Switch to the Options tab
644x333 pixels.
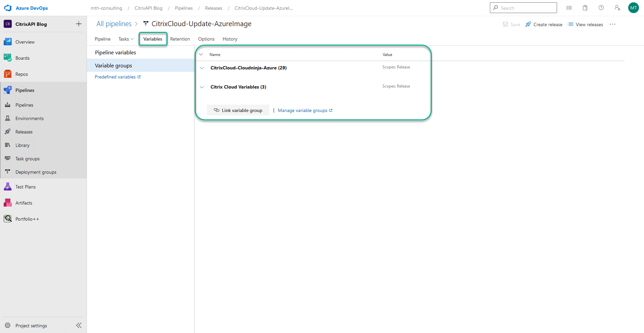point(206,39)
